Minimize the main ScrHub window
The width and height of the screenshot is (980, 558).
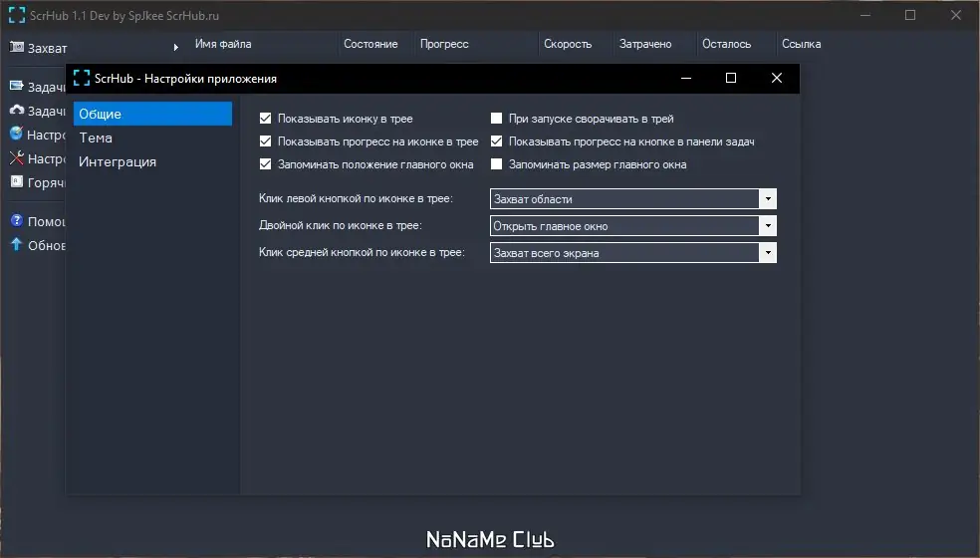(865, 15)
